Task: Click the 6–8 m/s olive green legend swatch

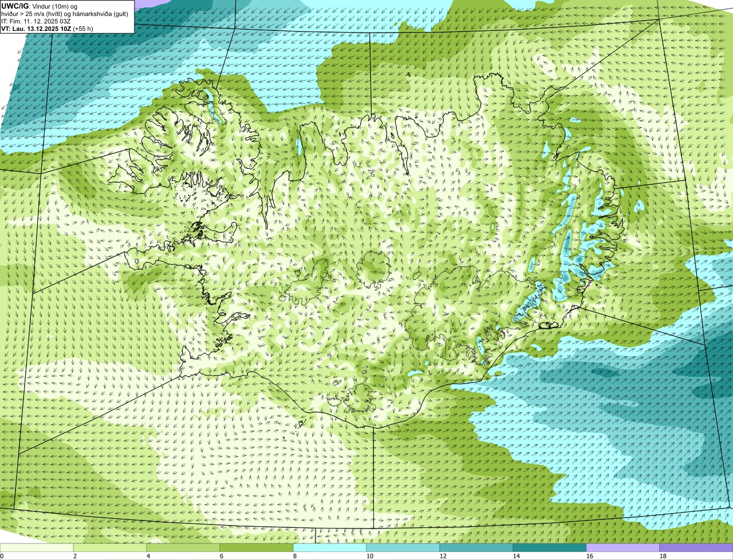Action: point(257,548)
